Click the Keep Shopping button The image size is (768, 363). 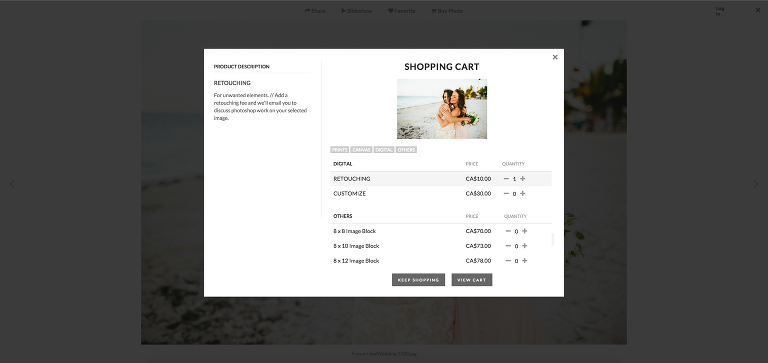[x=418, y=280]
